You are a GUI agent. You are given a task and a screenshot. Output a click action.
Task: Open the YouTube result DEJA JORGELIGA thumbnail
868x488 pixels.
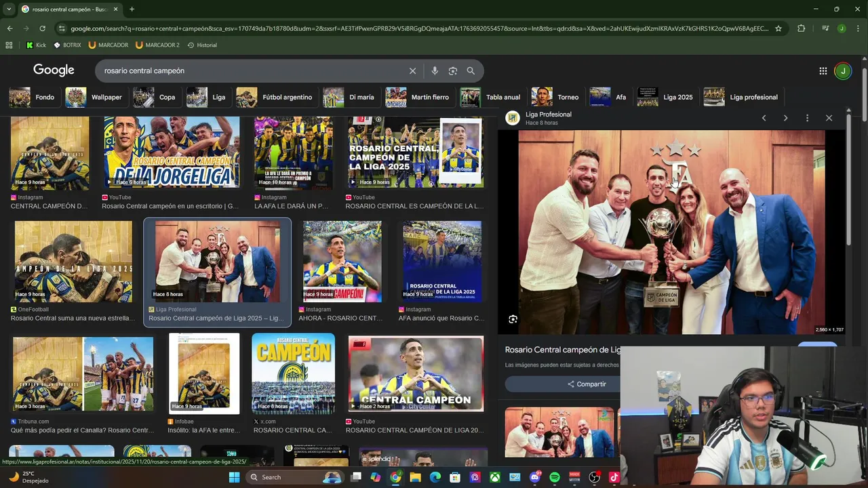coord(172,152)
